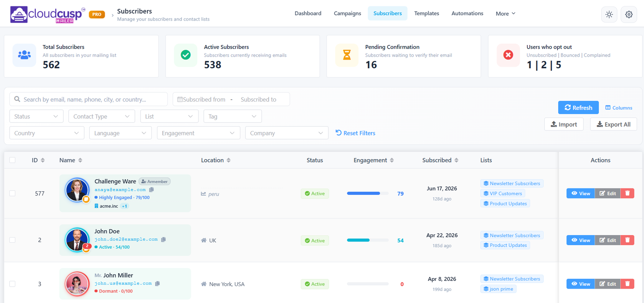Open the Status filter dropdown
Image resolution: width=644 pixels, height=303 pixels.
36,116
